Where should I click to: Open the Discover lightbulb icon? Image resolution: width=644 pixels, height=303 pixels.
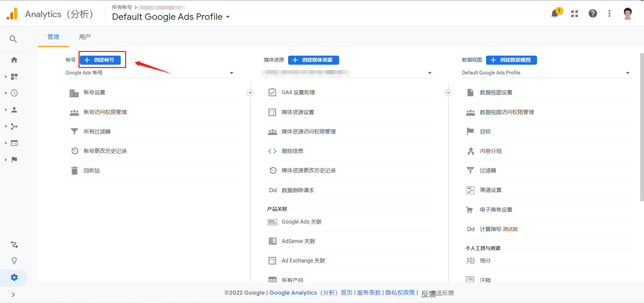click(14, 260)
